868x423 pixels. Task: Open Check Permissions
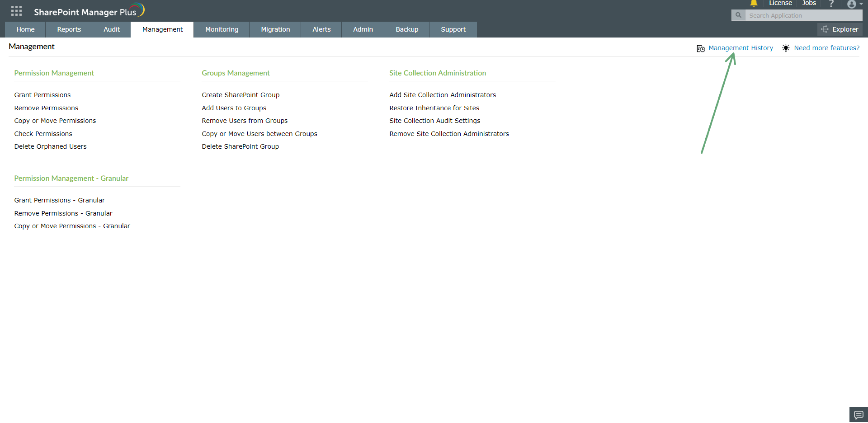tap(43, 134)
